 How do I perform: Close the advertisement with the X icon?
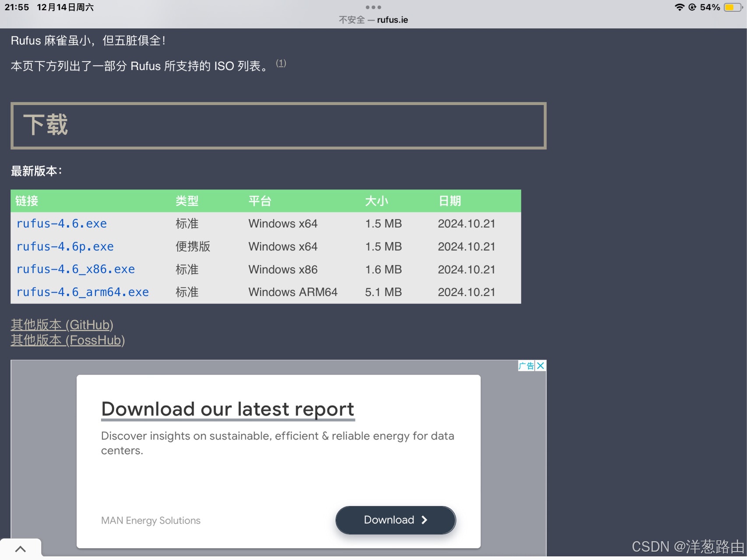(540, 366)
